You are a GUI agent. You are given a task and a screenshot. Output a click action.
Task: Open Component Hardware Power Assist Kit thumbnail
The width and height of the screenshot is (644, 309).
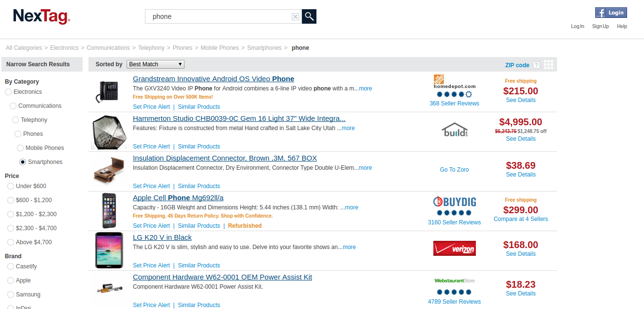tap(109, 290)
